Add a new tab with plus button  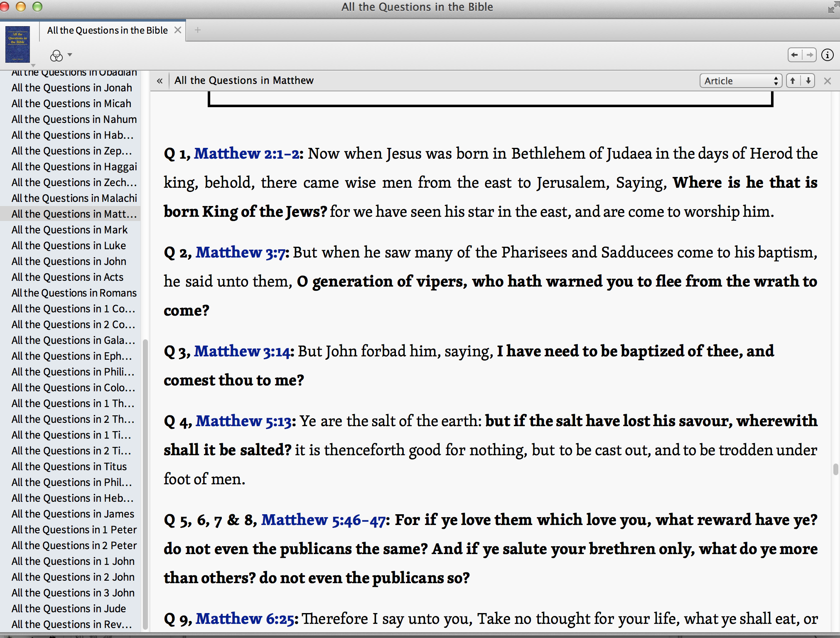(198, 30)
